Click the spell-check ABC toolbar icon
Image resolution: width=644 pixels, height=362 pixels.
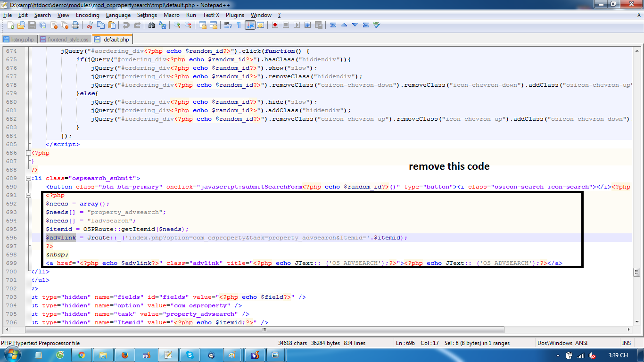click(x=377, y=25)
